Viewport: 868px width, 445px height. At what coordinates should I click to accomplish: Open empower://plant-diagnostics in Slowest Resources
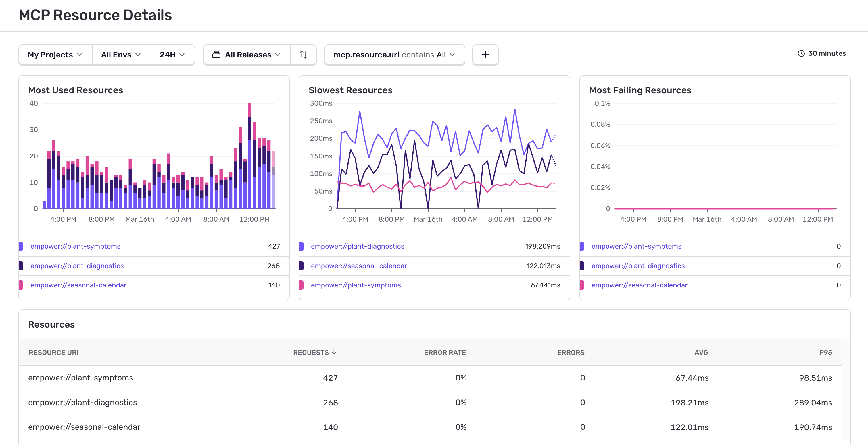[x=358, y=246]
